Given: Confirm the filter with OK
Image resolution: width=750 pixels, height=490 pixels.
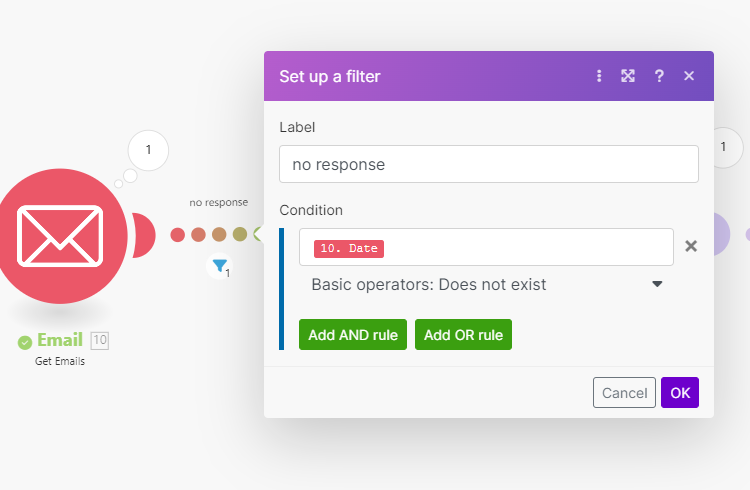Looking at the screenshot, I should tap(680, 393).
